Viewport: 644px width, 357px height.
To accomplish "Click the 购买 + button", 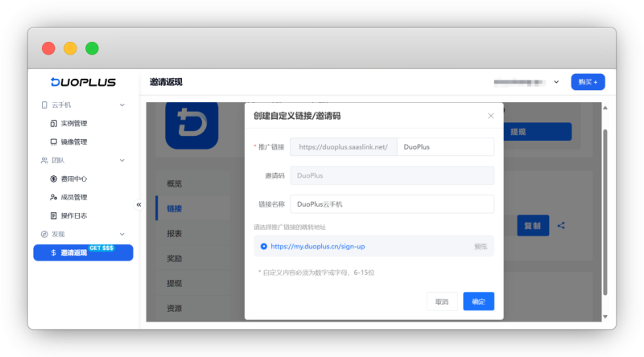I will [588, 82].
